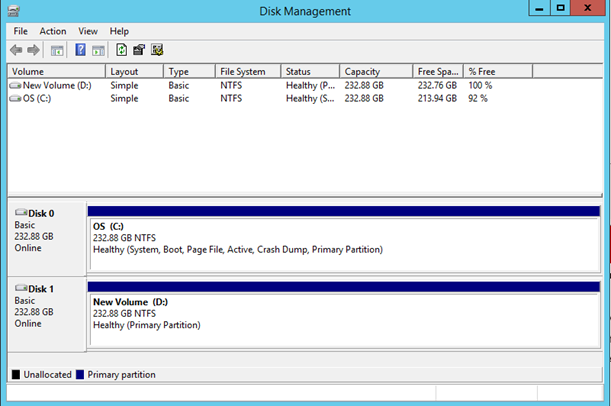Select the Disk 1 label panel
The width and height of the screenshot is (611, 406).
(47, 314)
